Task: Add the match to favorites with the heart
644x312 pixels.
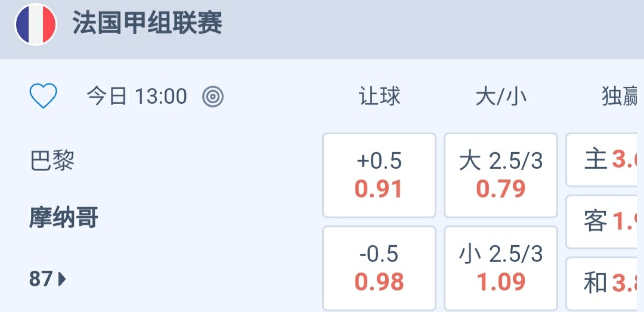Action: click(x=44, y=96)
